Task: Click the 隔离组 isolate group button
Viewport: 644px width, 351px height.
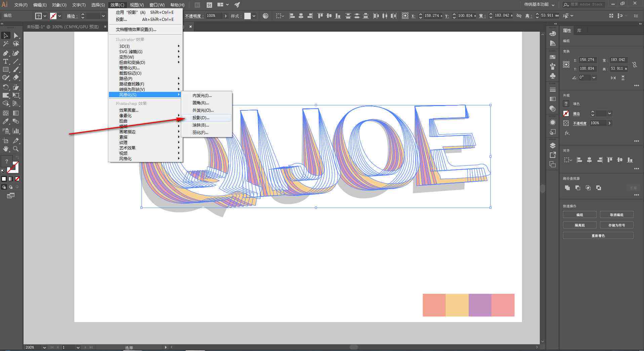Action: [580, 225]
